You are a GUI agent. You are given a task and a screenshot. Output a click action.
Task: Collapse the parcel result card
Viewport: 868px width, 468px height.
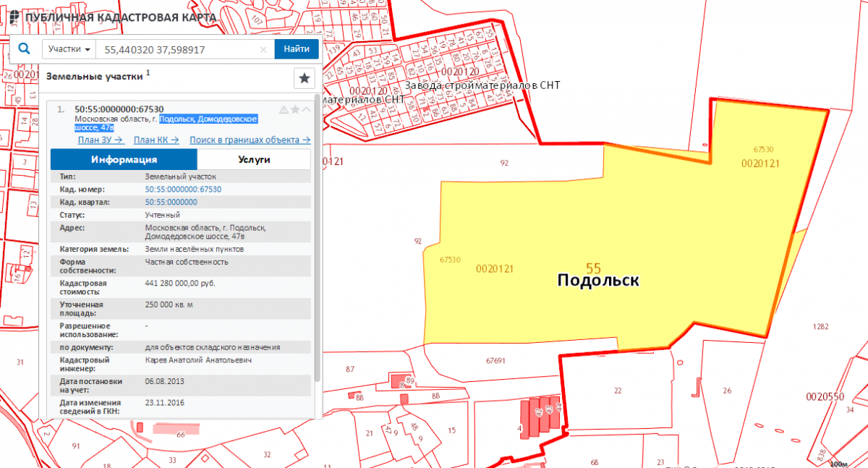tap(306, 109)
